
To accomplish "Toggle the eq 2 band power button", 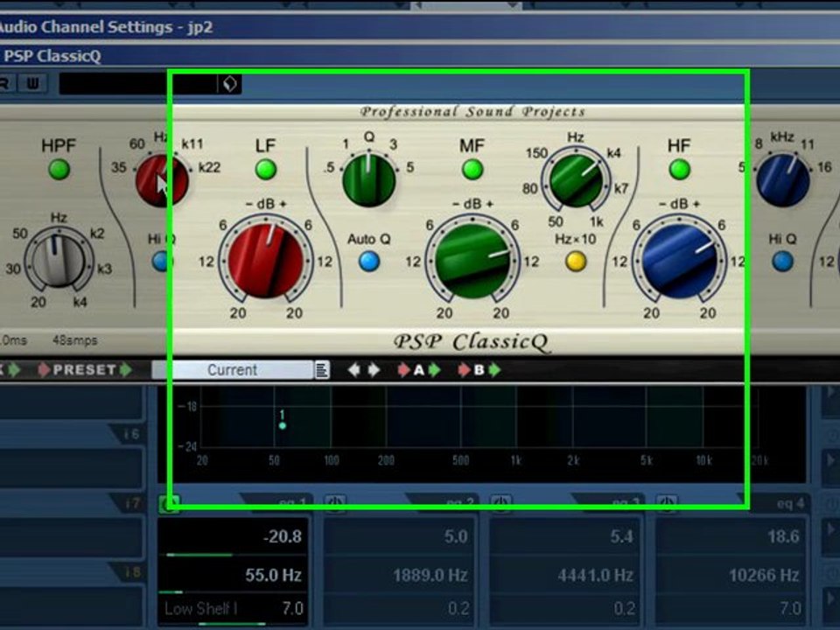I will 335,504.
